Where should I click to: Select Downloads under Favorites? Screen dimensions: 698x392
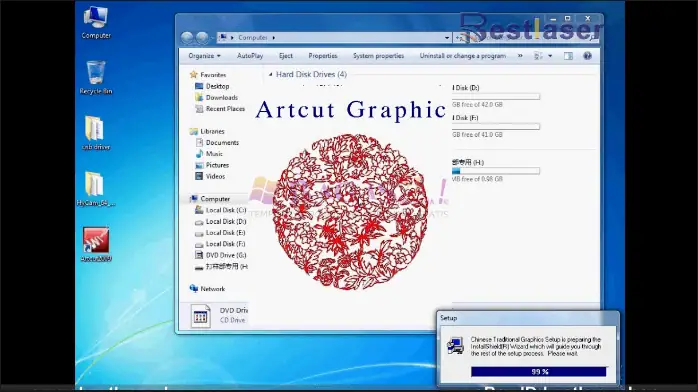pos(221,97)
